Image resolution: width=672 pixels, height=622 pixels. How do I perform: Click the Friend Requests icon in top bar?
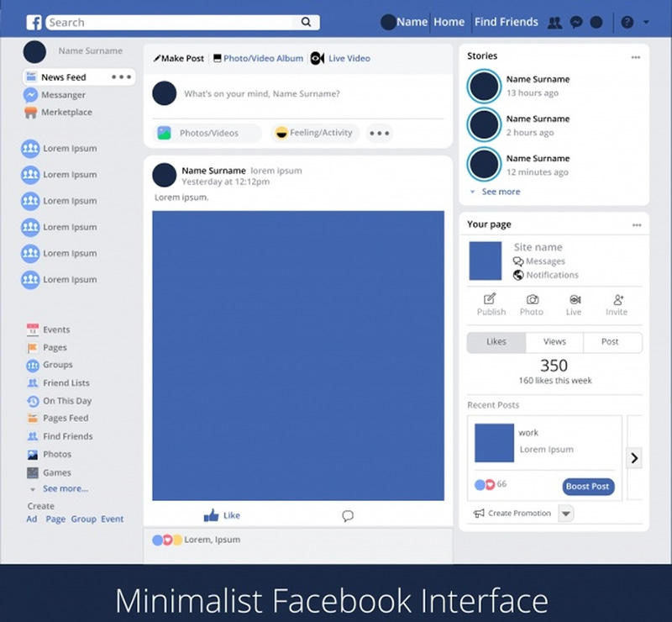pyautogui.click(x=555, y=22)
